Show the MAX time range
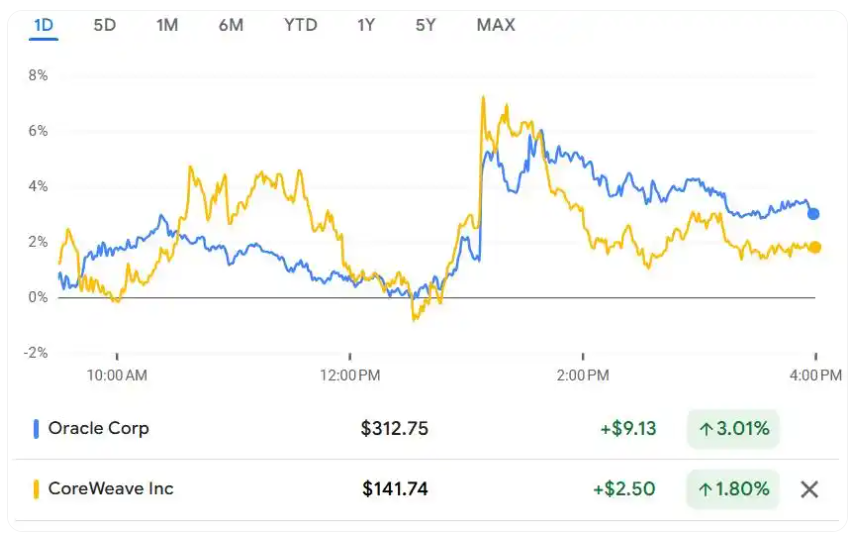 tap(496, 25)
